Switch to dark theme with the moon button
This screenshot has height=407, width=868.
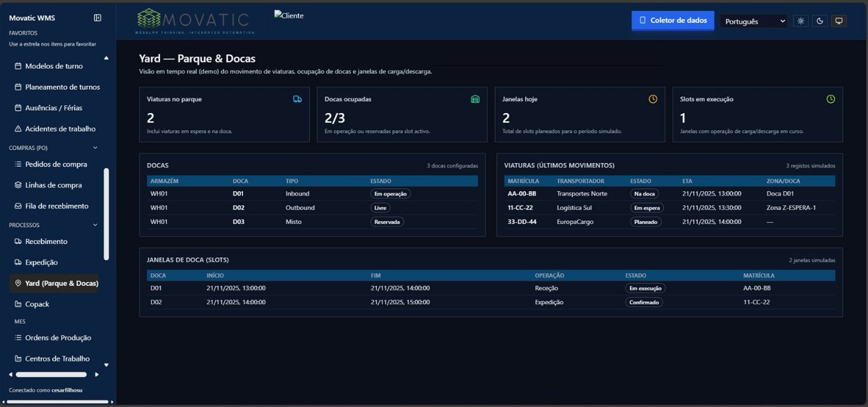(x=820, y=21)
